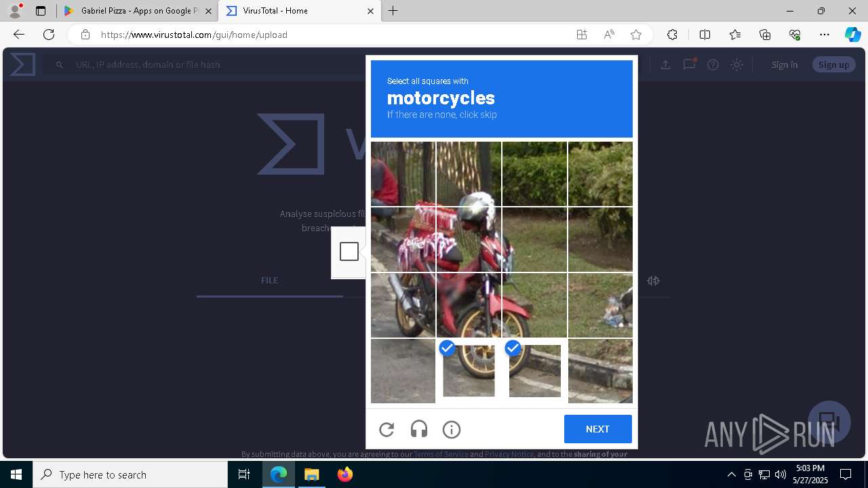Close the VirusTotal - Home tab
Image resolution: width=868 pixels, height=488 pixels.
coord(370,11)
